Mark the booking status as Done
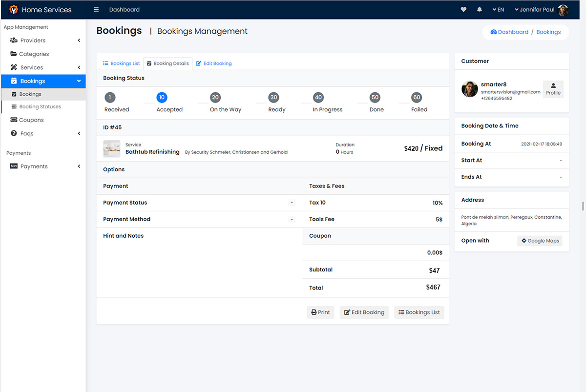The image size is (586, 392). (375, 98)
